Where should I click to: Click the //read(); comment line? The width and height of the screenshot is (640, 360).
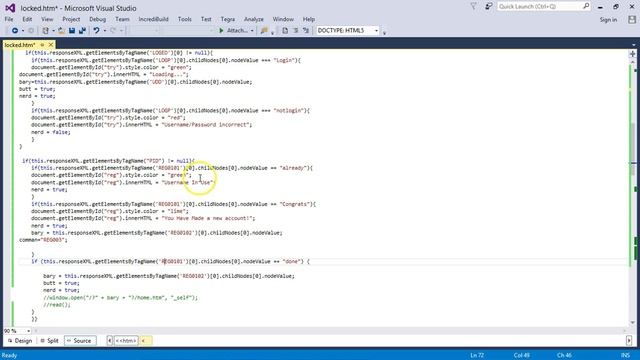(57, 305)
